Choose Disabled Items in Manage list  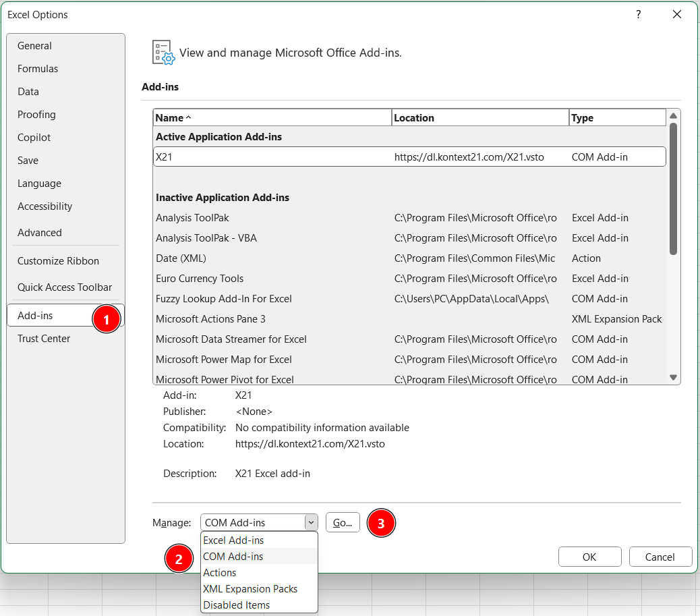tap(236, 605)
